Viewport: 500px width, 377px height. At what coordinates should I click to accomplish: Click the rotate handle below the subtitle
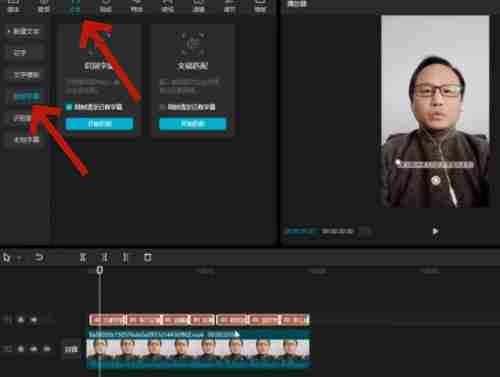435,180
